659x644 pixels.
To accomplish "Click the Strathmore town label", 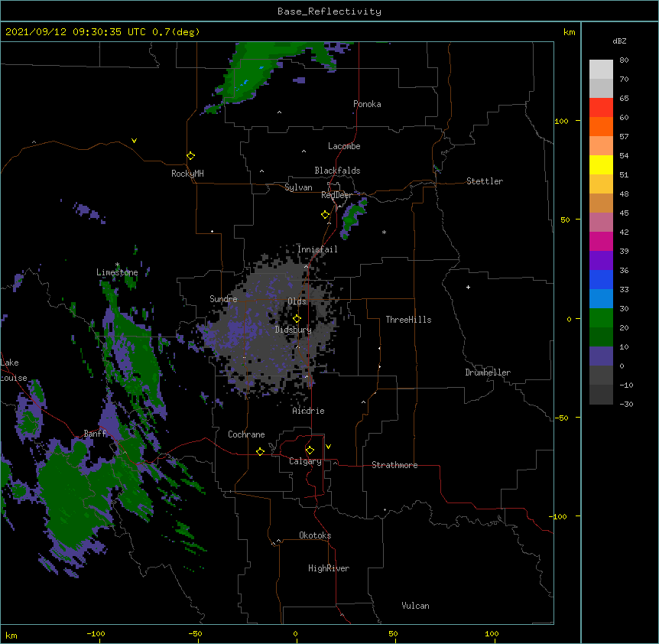I will click(394, 465).
